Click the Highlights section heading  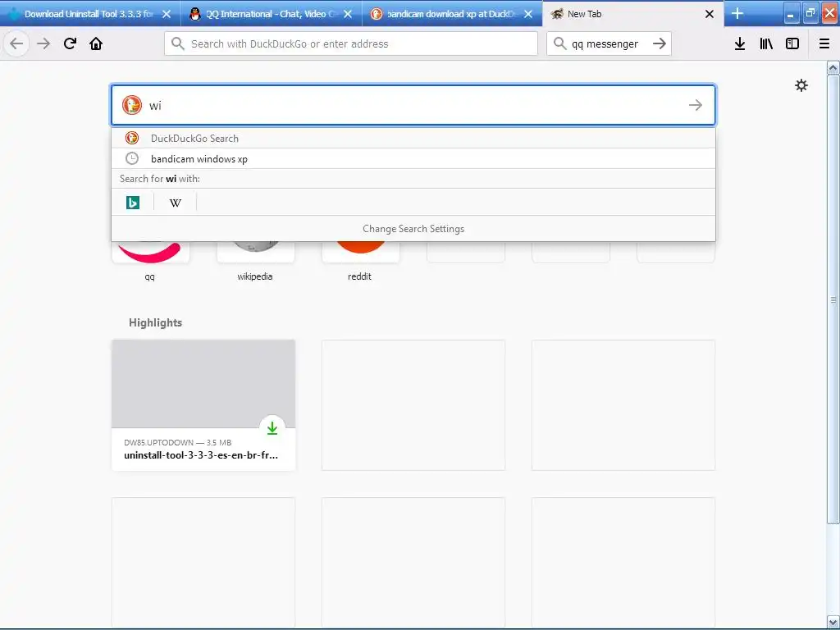click(x=155, y=322)
